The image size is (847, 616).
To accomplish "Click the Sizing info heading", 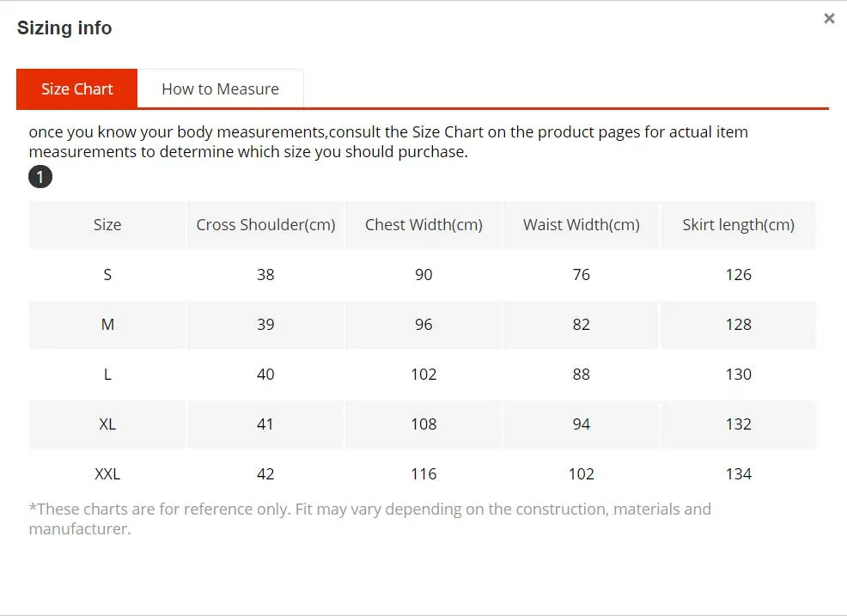I will click(x=64, y=27).
